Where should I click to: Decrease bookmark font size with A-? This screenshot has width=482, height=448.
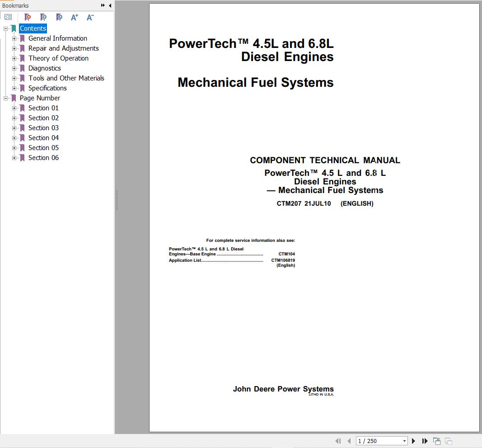click(x=90, y=17)
